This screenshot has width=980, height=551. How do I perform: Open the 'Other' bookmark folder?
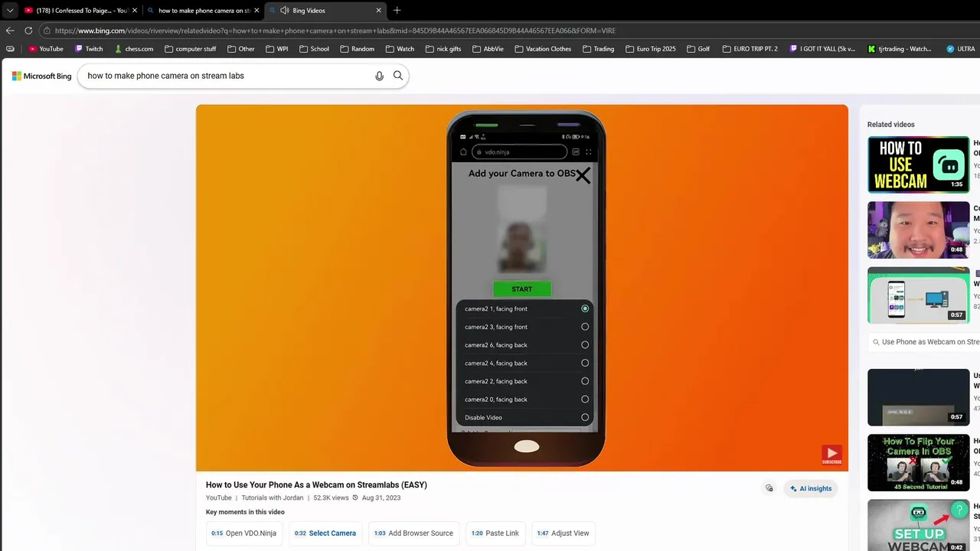tap(240, 49)
